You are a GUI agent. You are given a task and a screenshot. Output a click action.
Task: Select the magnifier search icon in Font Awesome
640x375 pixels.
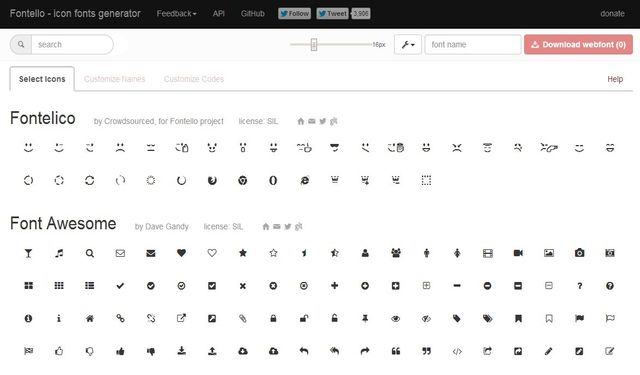pyautogui.click(x=89, y=253)
